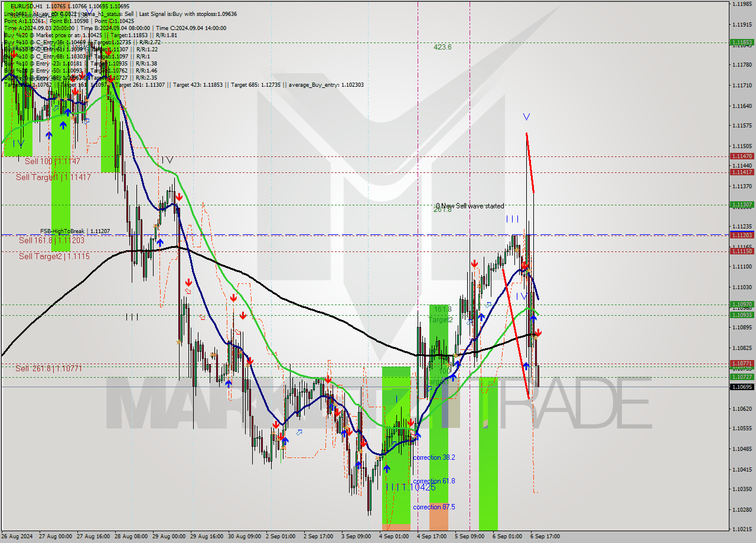The image size is (756, 543).
Task: Click '4 Sep 17:00' on time axis
Action: click(432, 537)
